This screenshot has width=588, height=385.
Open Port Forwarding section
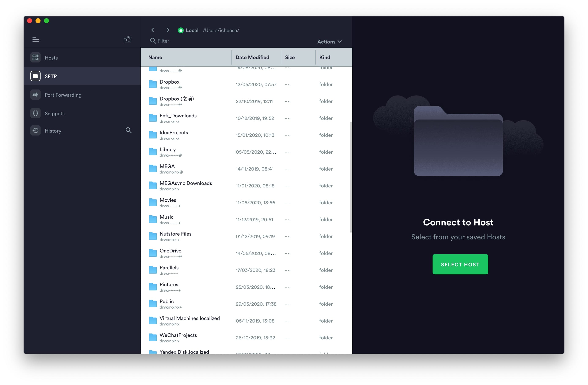click(x=63, y=95)
